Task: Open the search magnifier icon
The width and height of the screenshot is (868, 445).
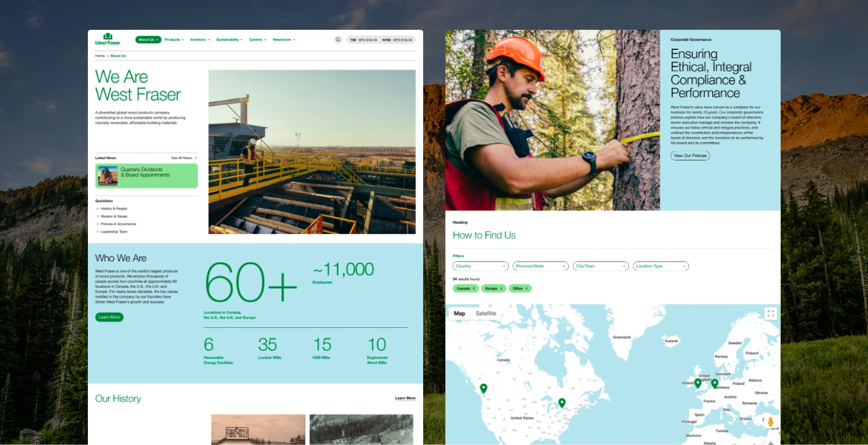Action: point(338,40)
